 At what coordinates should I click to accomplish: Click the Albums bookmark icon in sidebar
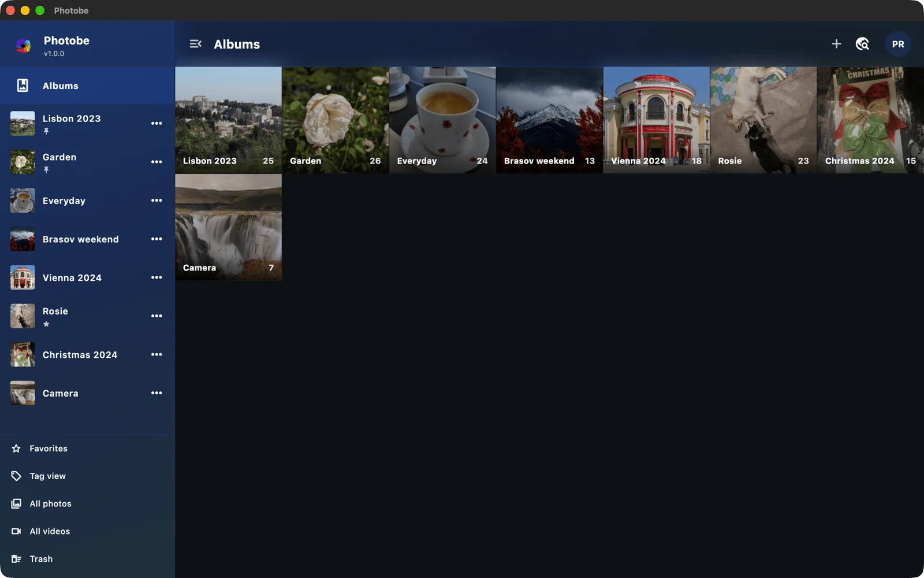23,86
